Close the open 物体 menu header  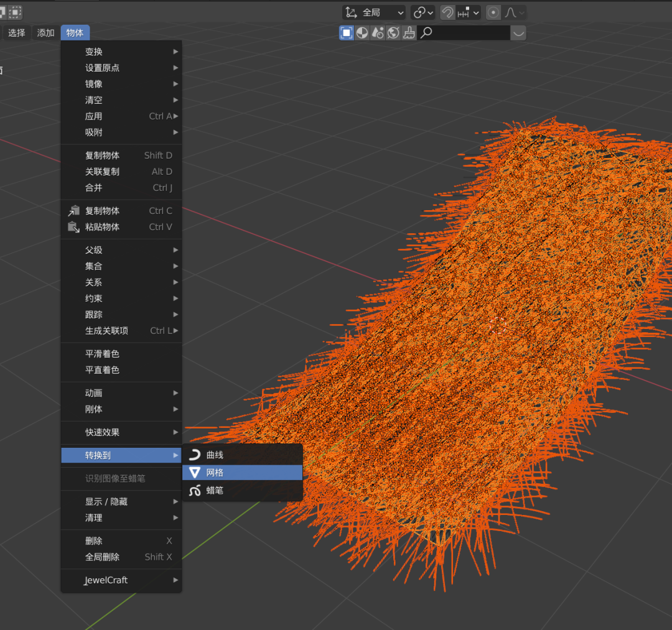point(75,33)
